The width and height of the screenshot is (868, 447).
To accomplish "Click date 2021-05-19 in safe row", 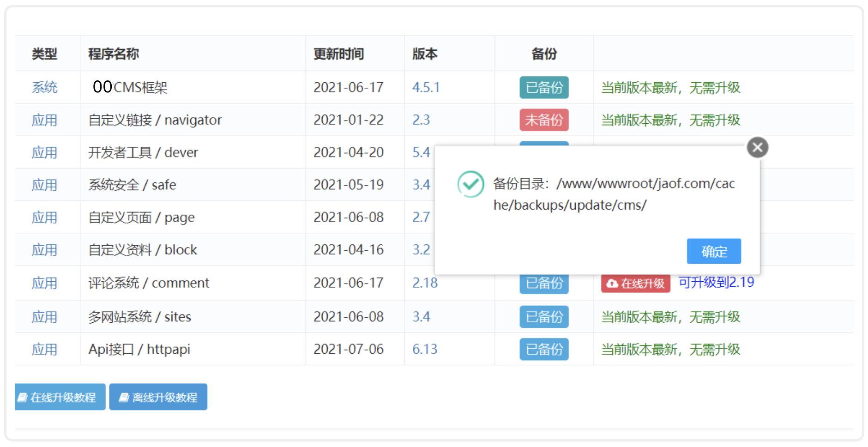I will (x=349, y=185).
